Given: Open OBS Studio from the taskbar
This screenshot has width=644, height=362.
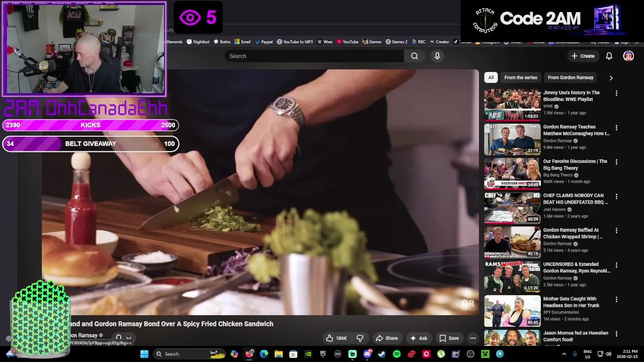Looking at the screenshot, I should coord(470,354).
